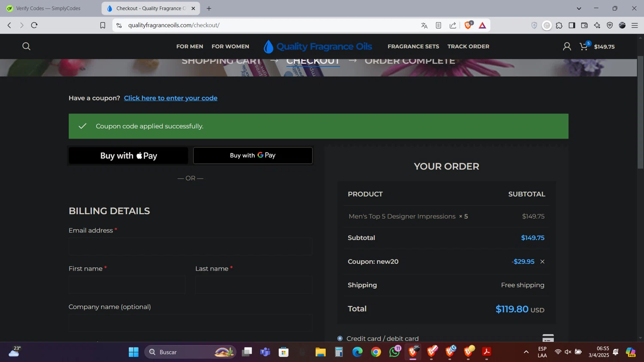Open Brave Wallet icon
The width and height of the screenshot is (644, 362).
coord(584,25)
